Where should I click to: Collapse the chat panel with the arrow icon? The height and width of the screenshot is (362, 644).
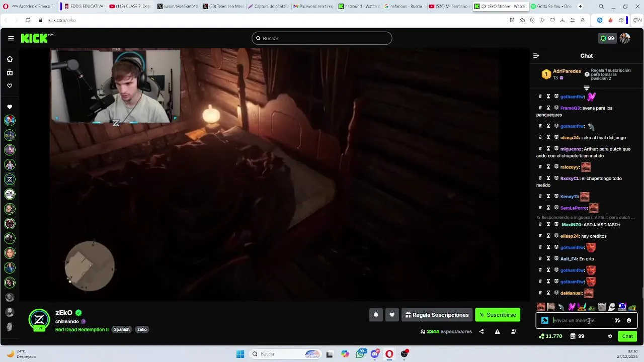(536, 56)
